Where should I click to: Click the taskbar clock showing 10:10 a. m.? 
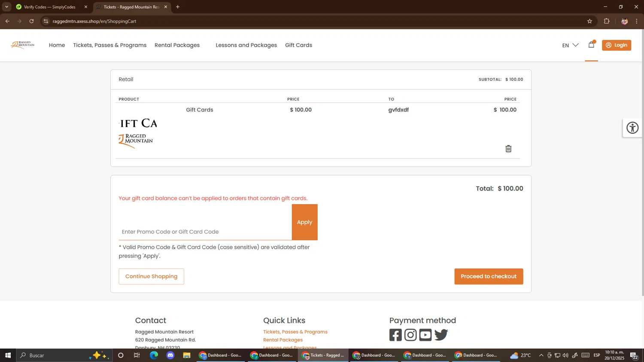[614, 355]
